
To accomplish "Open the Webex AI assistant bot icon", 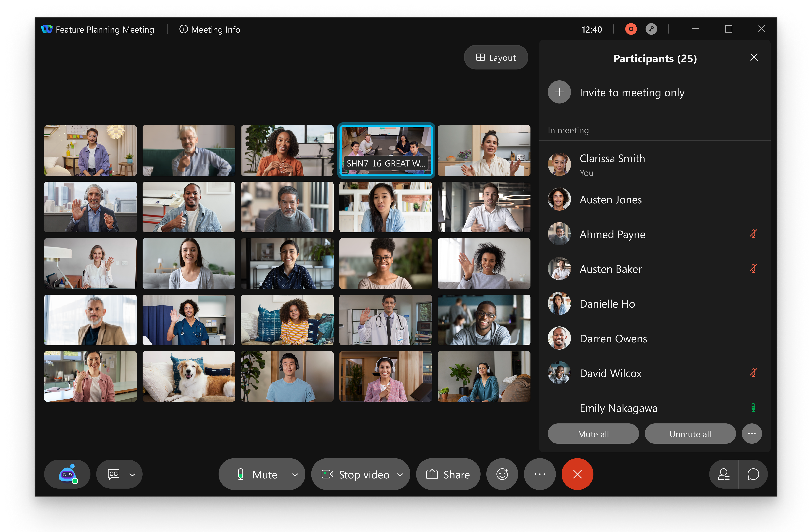I will click(x=67, y=474).
